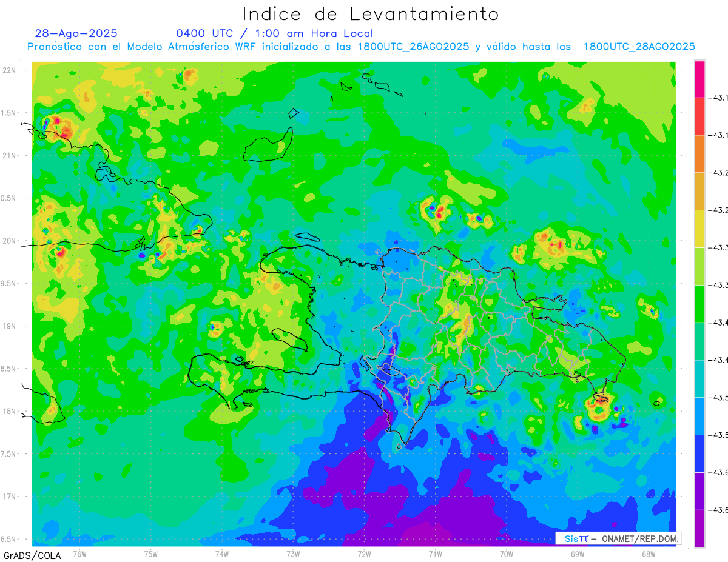Screen dimensions: 728x562
Task: Click the 'ONAMET/REP.DOM.' credit box
Action: pos(618,538)
